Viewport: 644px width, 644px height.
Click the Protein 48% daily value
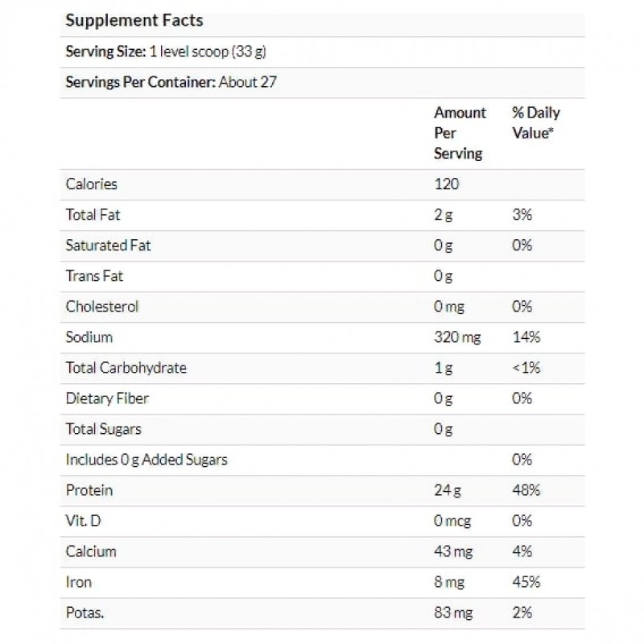point(525,490)
